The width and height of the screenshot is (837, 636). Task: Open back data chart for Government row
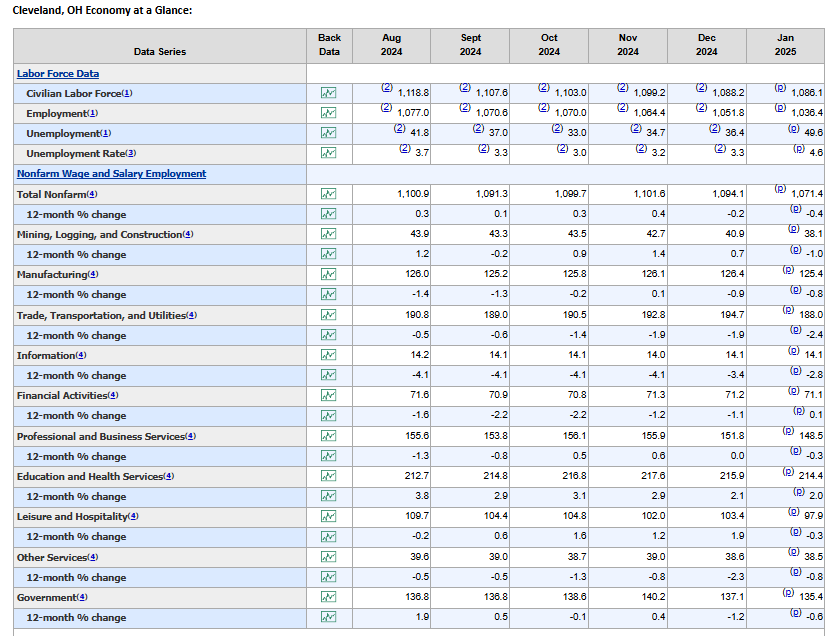328,597
